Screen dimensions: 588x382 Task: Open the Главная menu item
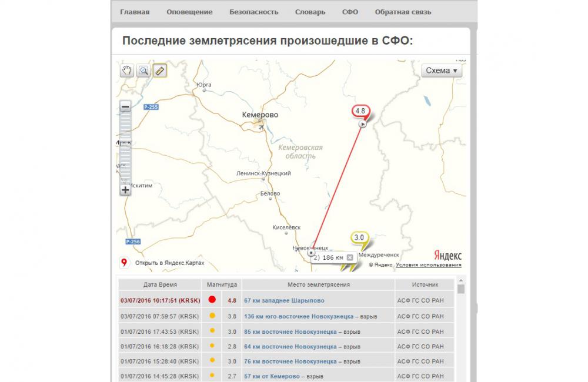pyautogui.click(x=135, y=12)
